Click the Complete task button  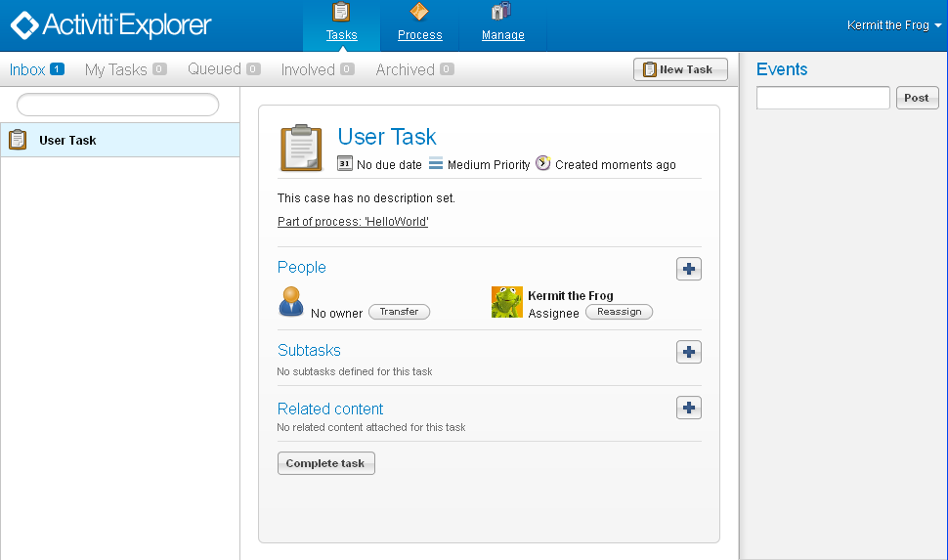pyautogui.click(x=325, y=463)
